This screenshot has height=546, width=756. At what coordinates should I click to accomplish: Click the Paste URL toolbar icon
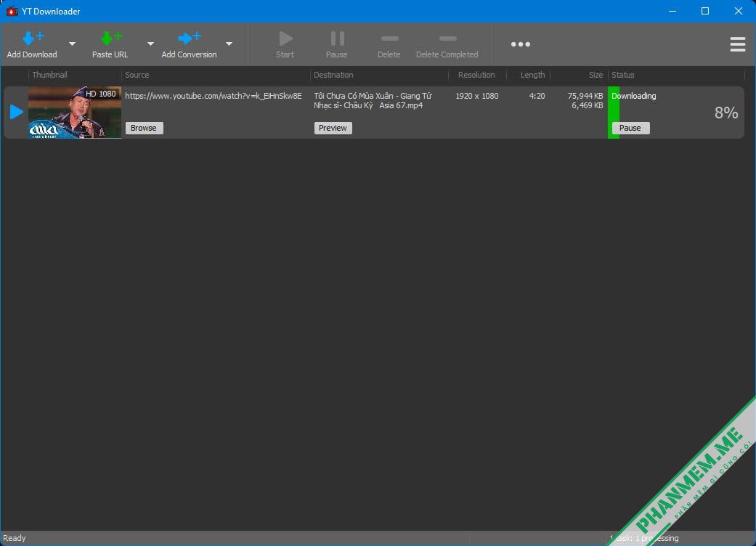110,38
